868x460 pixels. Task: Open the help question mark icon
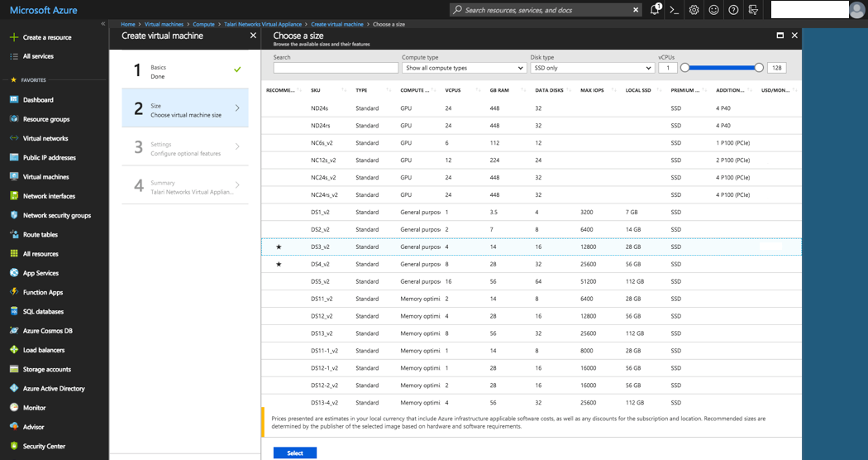[733, 10]
